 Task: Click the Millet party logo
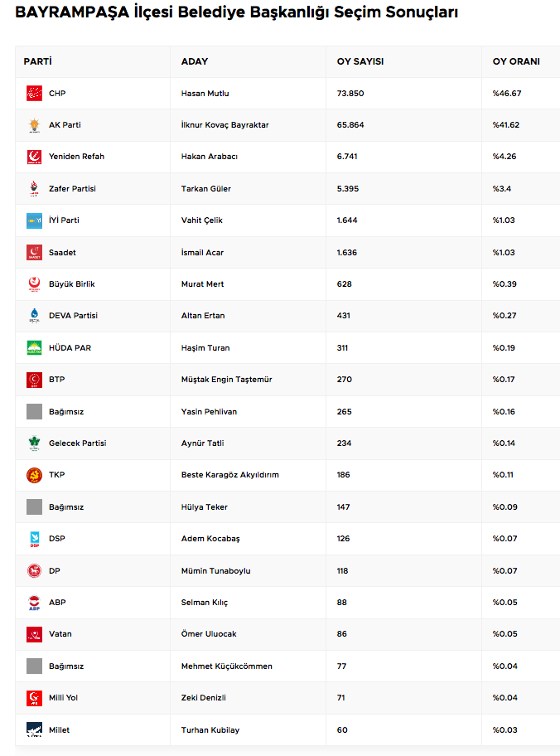tap(34, 729)
